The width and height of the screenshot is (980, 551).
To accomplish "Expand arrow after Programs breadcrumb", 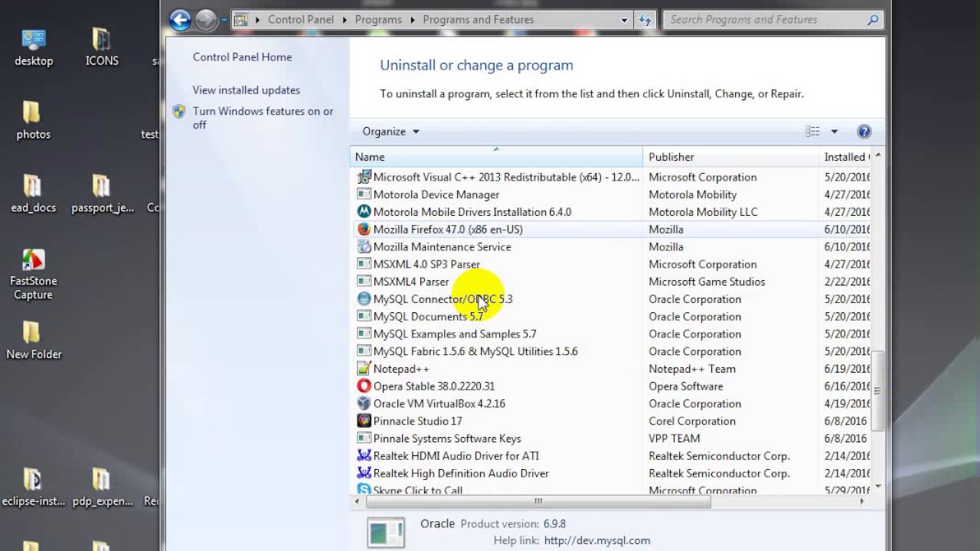I will 411,20.
